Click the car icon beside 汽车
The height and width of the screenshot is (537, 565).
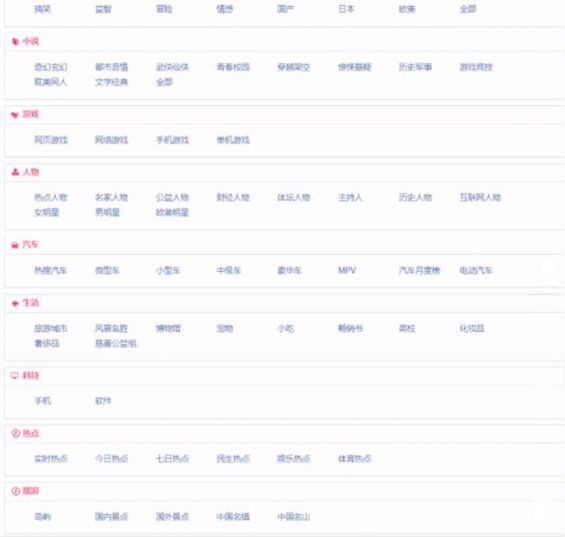coord(15,245)
